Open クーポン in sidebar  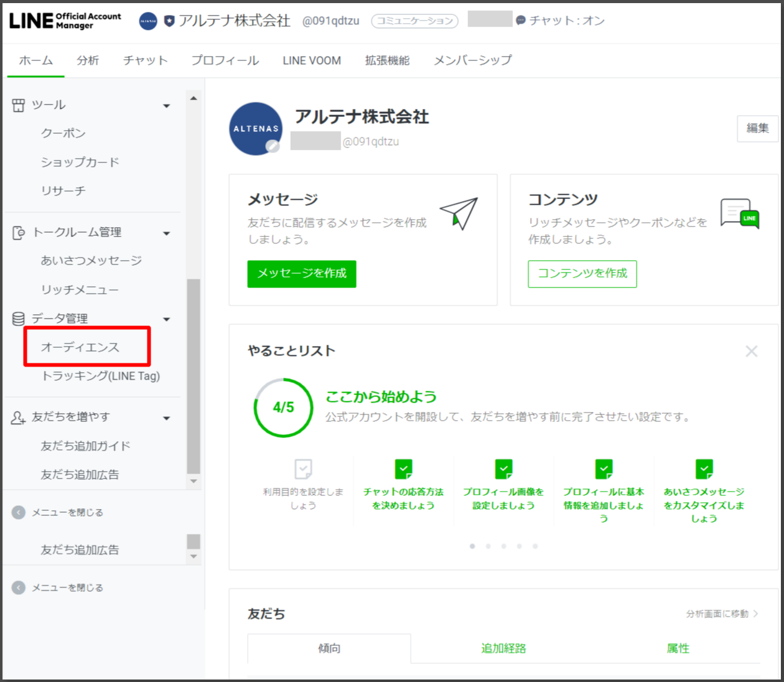pyautogui.click(x=63, y=133)
